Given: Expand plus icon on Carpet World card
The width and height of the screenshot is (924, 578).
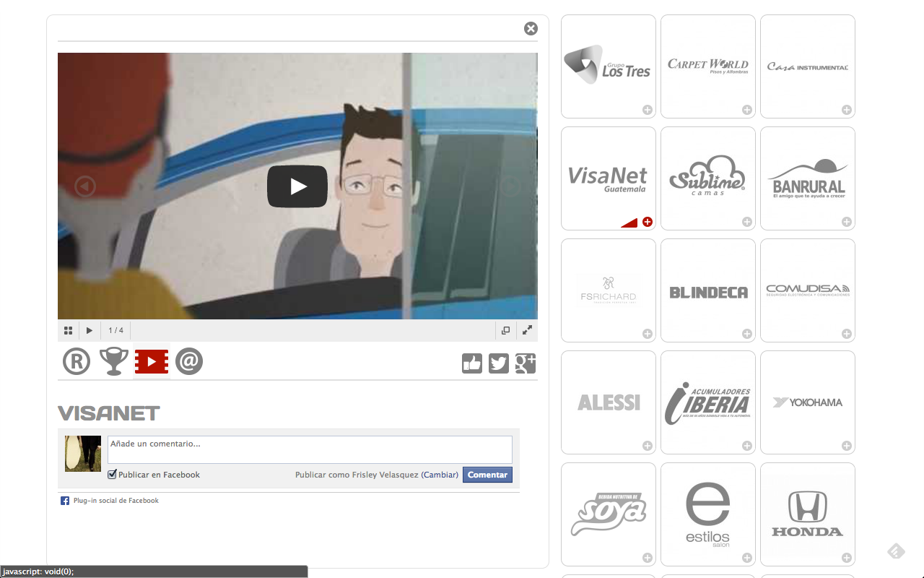Looking at the screenshot, I should 747,110.
